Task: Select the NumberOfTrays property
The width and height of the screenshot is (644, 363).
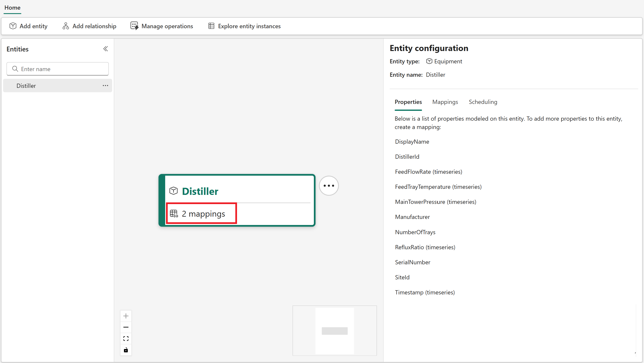Action: 415,232
